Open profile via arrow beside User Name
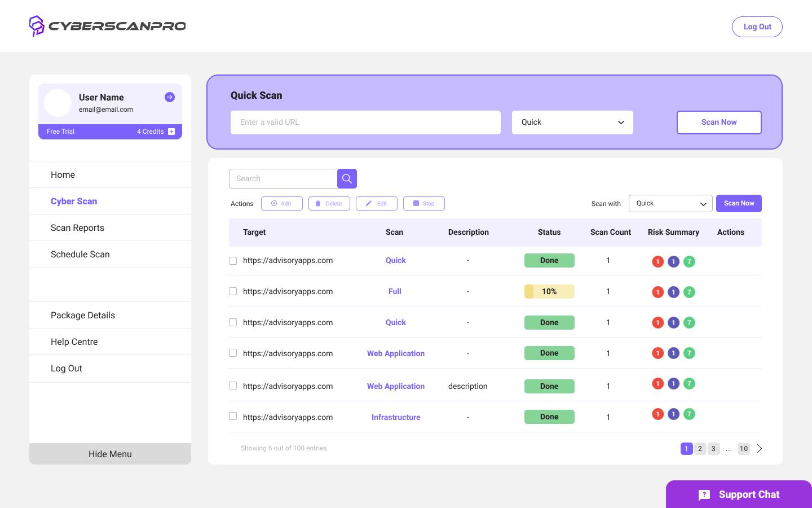Screen dimensions: 812x508 tap(170, 97)
